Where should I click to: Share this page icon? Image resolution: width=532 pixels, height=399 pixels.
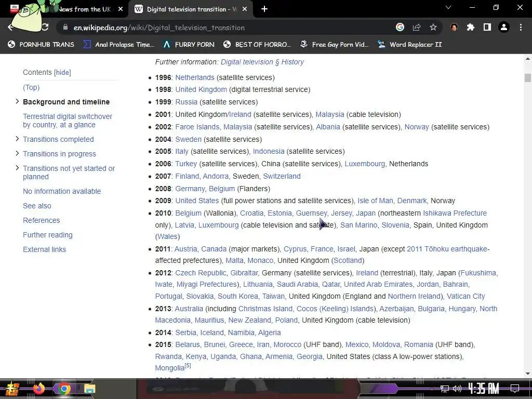pos(417,28)
